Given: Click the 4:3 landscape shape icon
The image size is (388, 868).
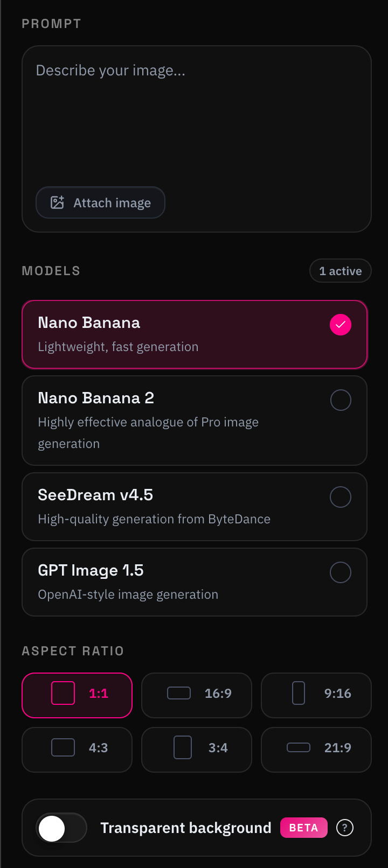Looking at the screenshot, I should tap(63, 747).
